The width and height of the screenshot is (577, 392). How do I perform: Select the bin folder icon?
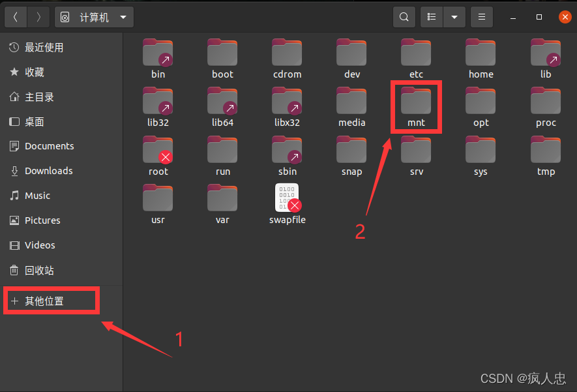coord(158,53)
